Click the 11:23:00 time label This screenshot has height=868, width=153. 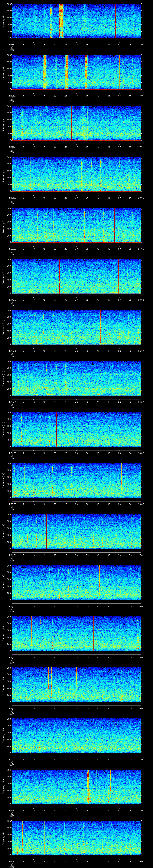point(12,402)
